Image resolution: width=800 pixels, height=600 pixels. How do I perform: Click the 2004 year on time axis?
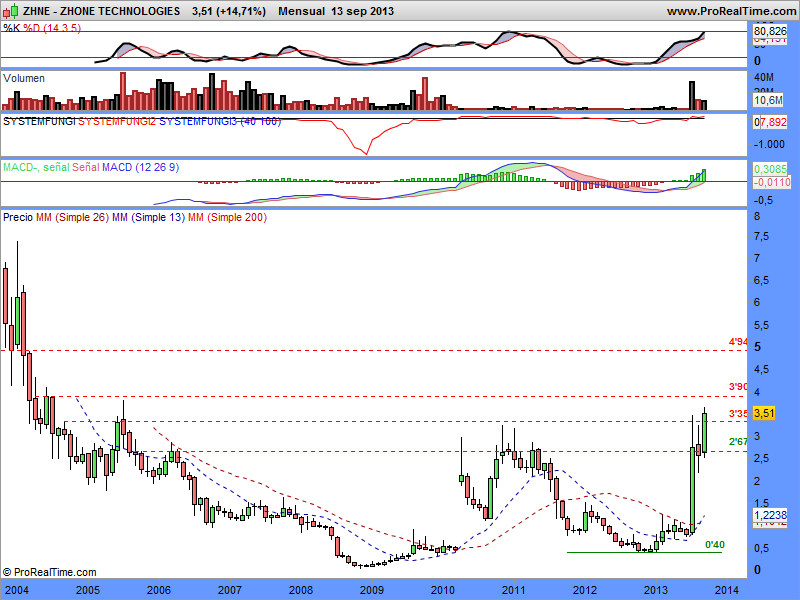pos(17,590)
